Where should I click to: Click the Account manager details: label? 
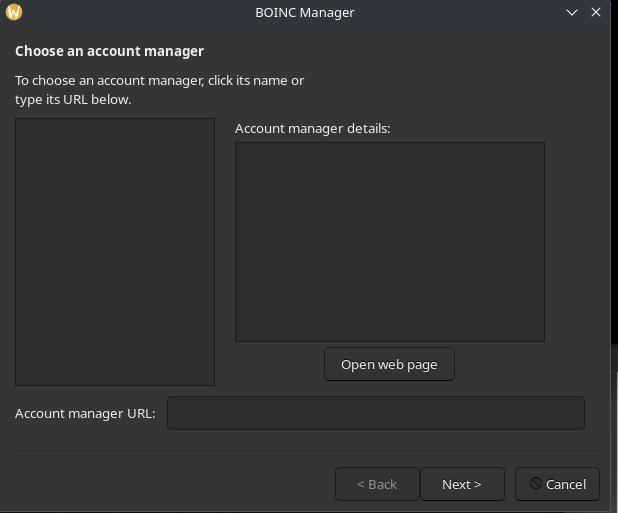(312, 128)
